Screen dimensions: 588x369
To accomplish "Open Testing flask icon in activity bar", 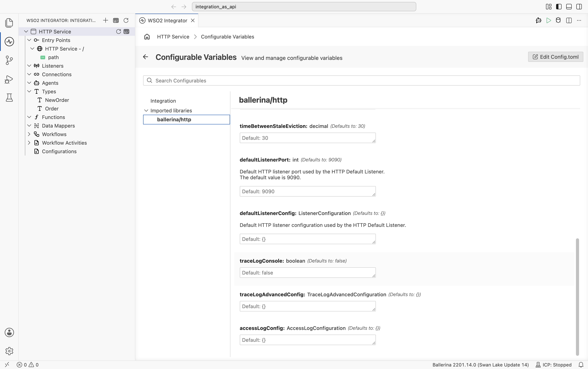I will coord(9,98).
